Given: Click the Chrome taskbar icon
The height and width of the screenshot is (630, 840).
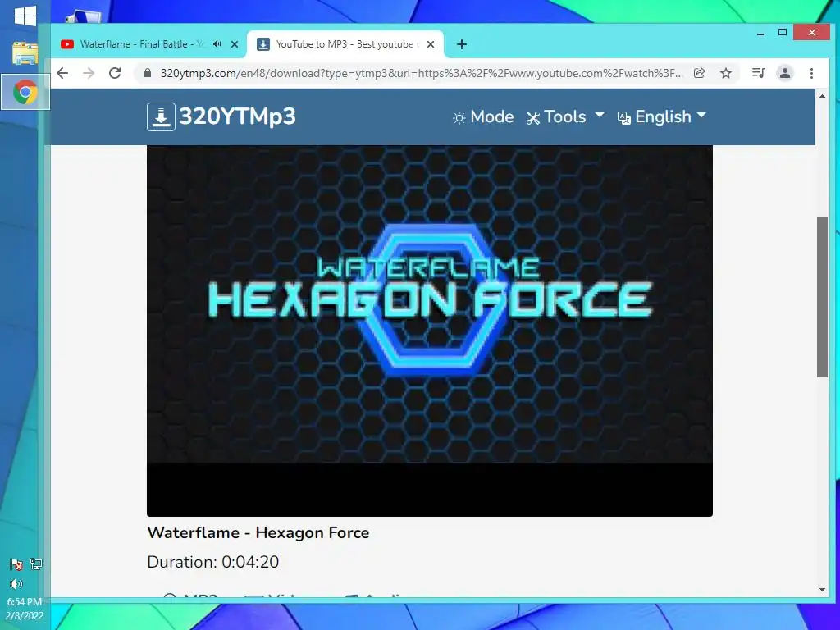Looking at the screenshot, I should click(25, 92).
